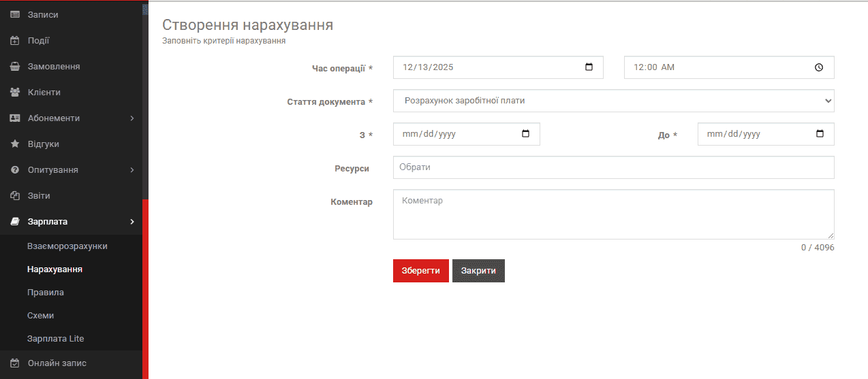
Task: Click the calendar icon in operation date field
Action: tap(589, 67)
